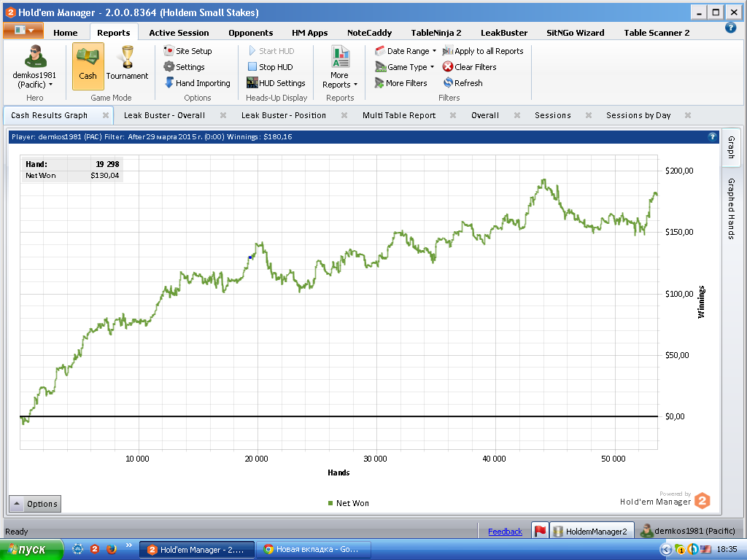Refresh the report
747x560 pixels.
point(463,83)
